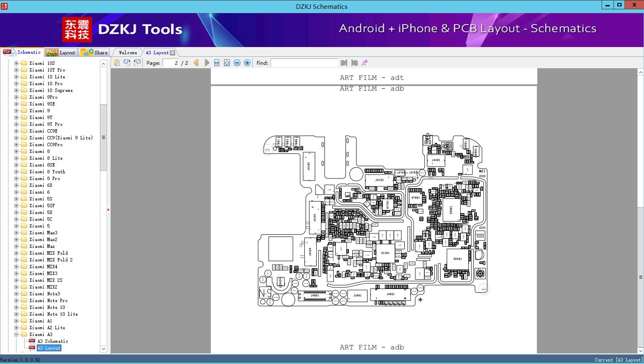This screenshot has width=644, height=364.
Task: Click the page number input field
Action: (x=171, y=63)
